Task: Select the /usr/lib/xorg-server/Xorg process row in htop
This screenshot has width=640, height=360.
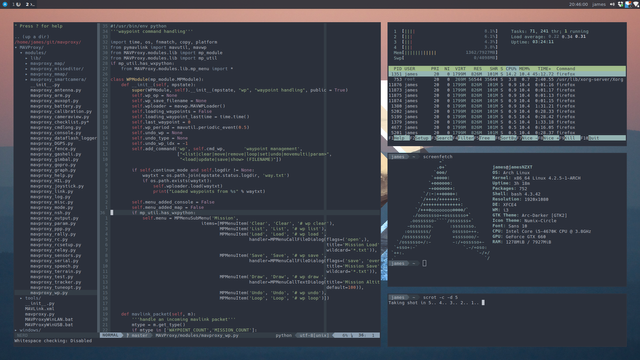Action: 506,79
